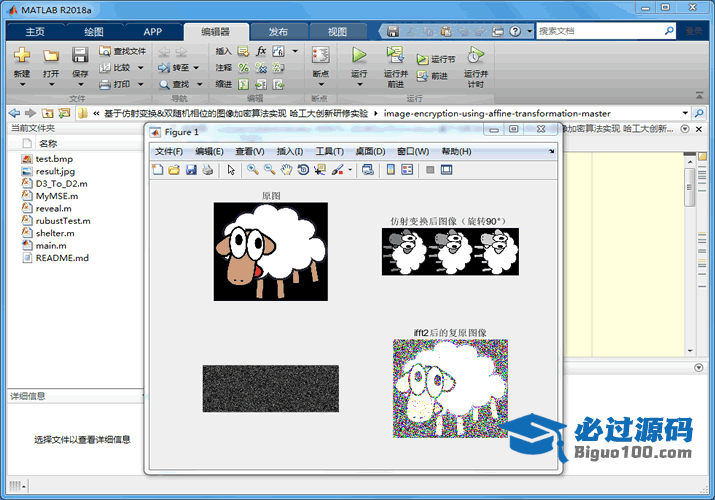
Task: Click the insert colorbar icon
Action: point(391,170)
